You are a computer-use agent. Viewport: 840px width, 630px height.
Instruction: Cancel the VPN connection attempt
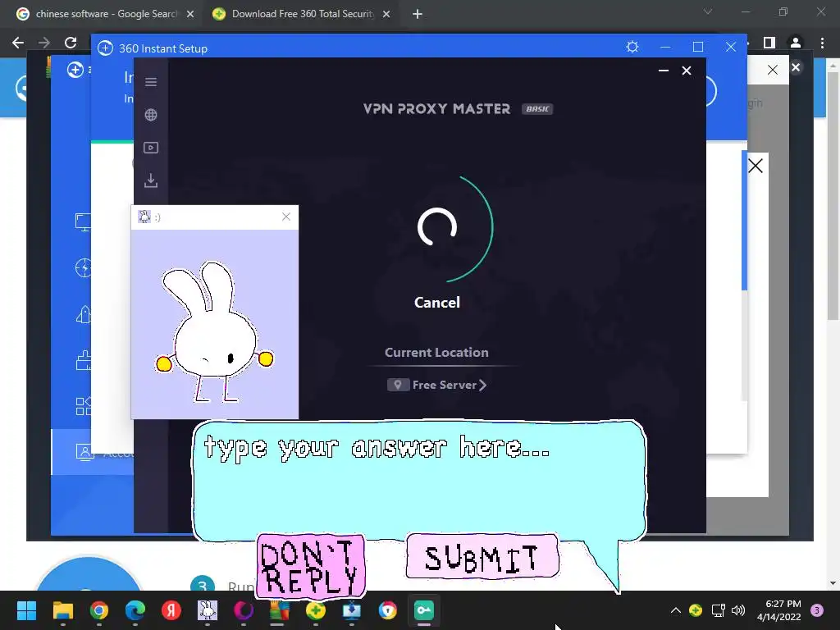436,302
